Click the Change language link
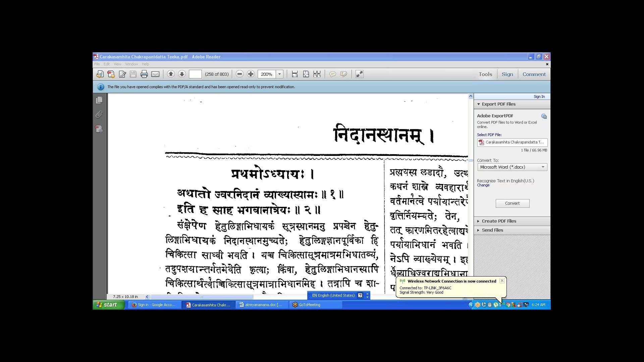This screenshot has width=644, height=362. [483, 185]
